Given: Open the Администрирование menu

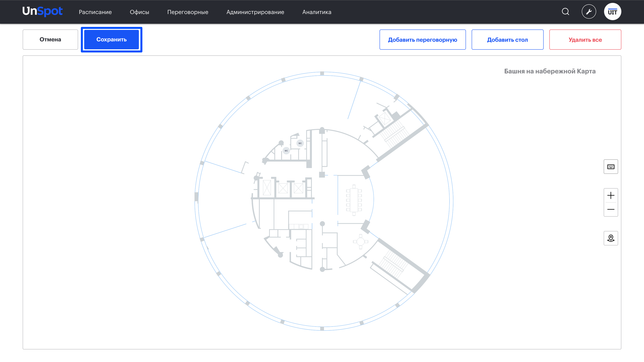Looking at the screenshot, I should (255, 12).
